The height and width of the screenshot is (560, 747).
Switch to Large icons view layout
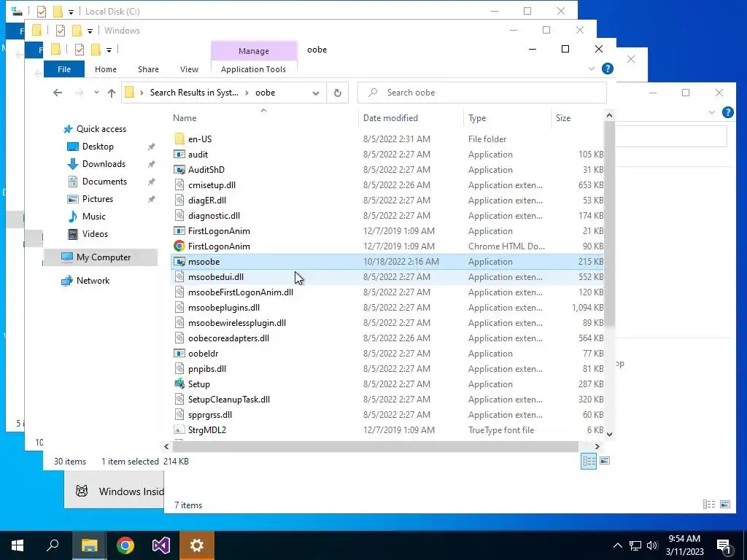pyautogui.click(x=605, y=461)
